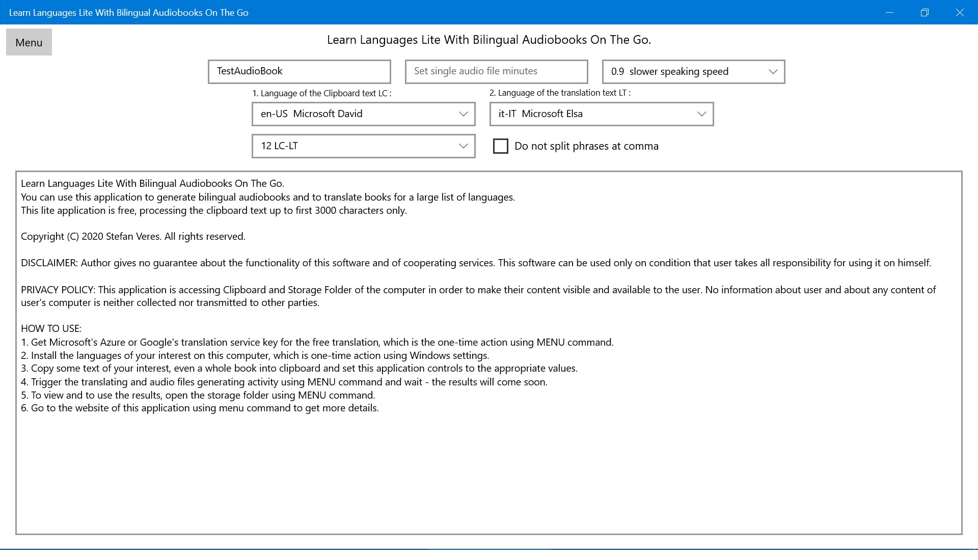Click the chevron arrow on Microsoft Elsa box
The image size is (978, 560).
coord(701,114)
